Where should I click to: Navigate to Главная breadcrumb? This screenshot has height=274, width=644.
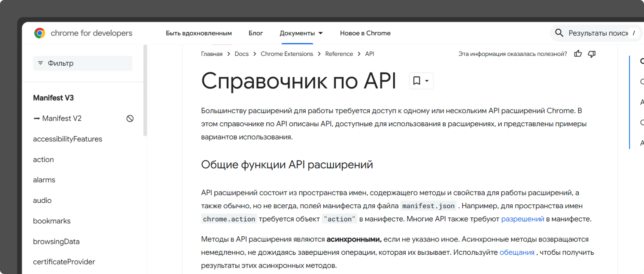[x=212, y=54]
